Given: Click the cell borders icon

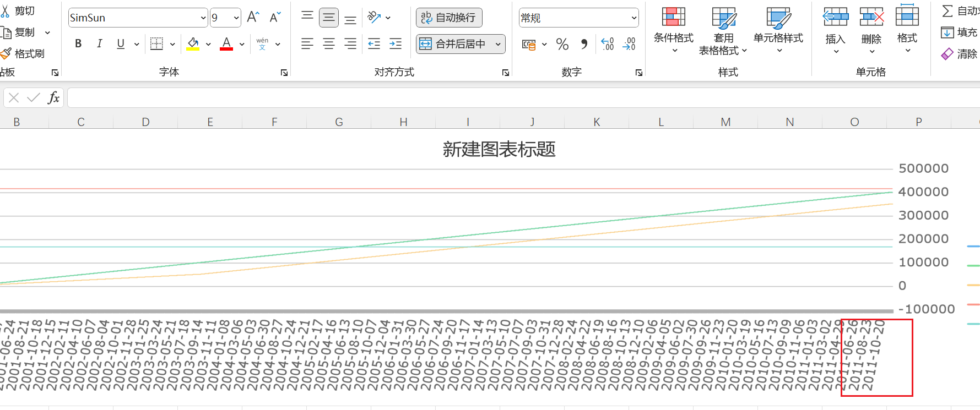Looking at the screenshot, I should coord(156,43).
